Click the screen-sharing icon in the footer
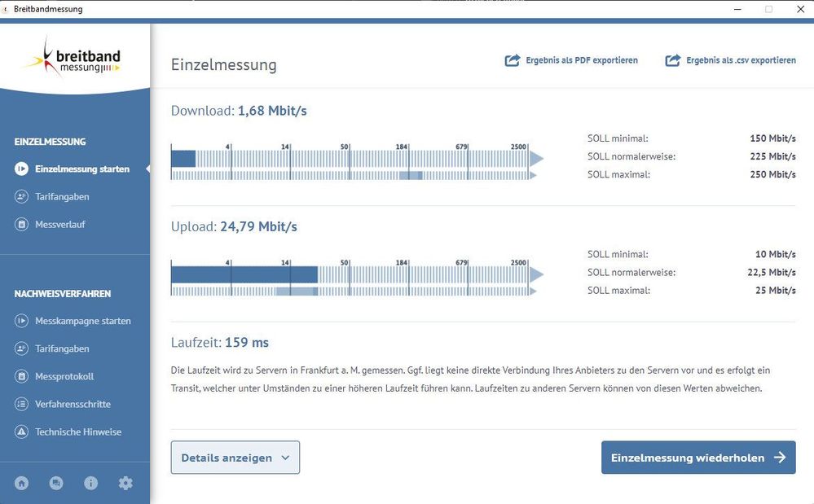The image size is (814, 504). coord(55,483)
